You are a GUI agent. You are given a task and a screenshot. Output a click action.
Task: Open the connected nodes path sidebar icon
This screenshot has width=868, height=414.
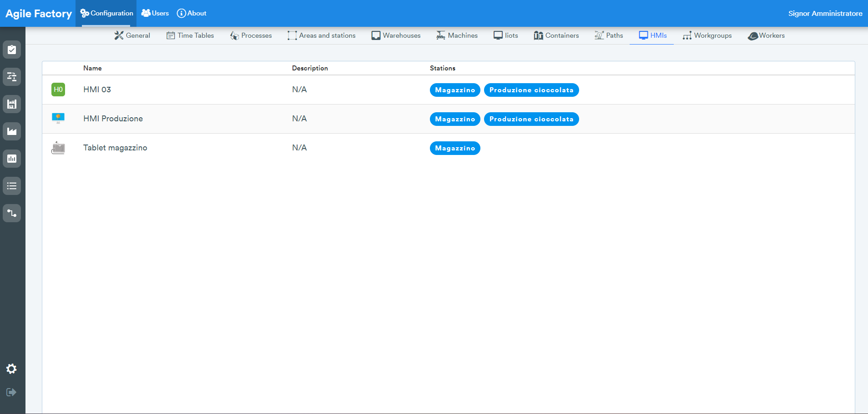[x=12, y=213]
